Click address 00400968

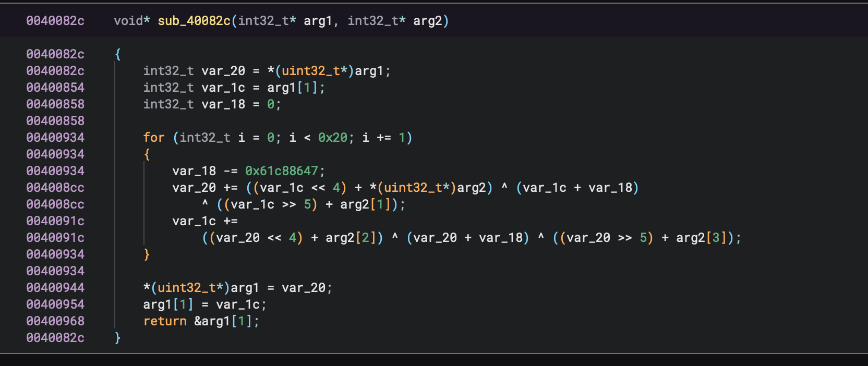pos(55,321)
